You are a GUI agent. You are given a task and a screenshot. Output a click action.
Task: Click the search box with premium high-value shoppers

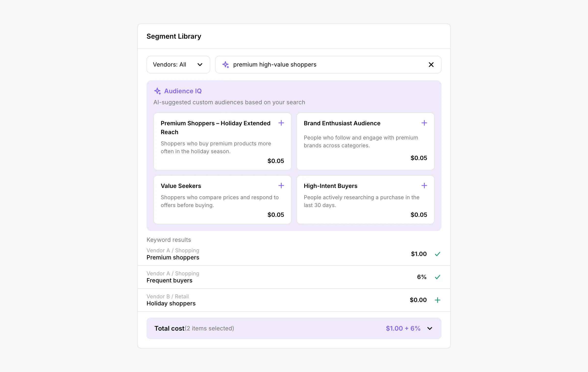point(328,65)
